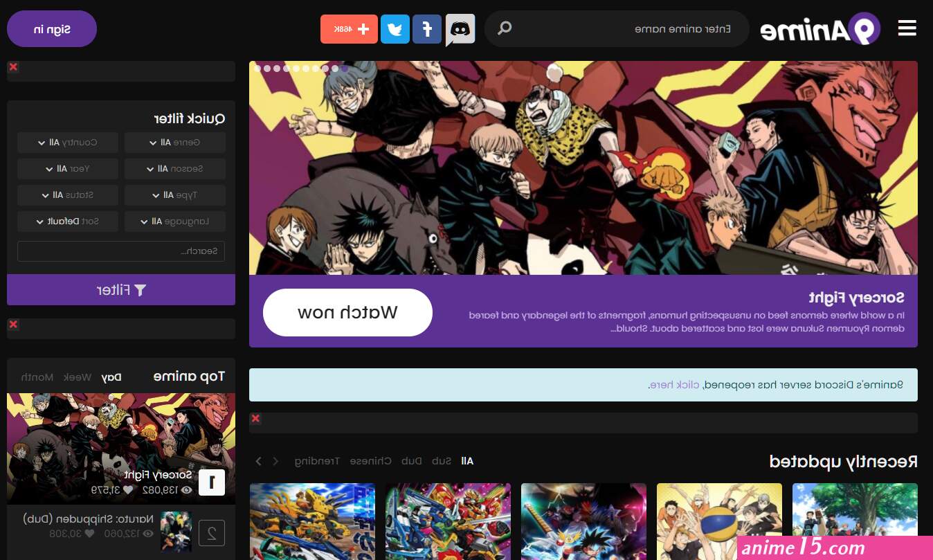Click the 'Quick filter' heading
933x560 pixels.
coord(189,118)
